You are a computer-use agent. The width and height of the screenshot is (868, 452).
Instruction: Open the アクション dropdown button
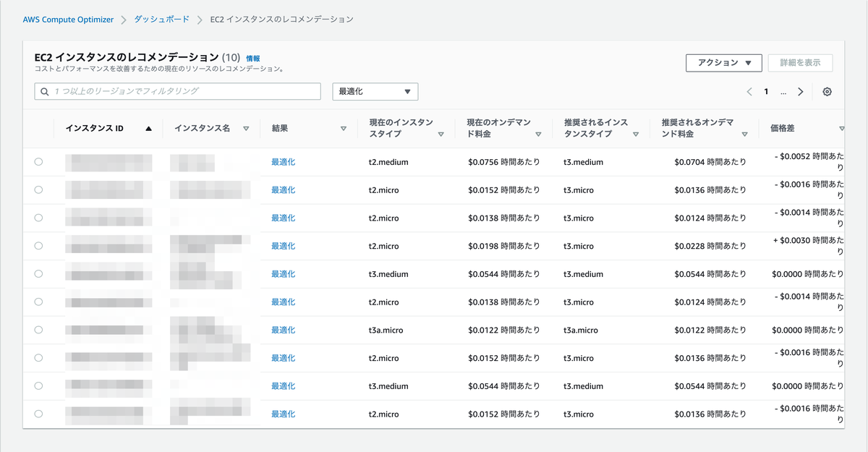[x=724, y=63]
